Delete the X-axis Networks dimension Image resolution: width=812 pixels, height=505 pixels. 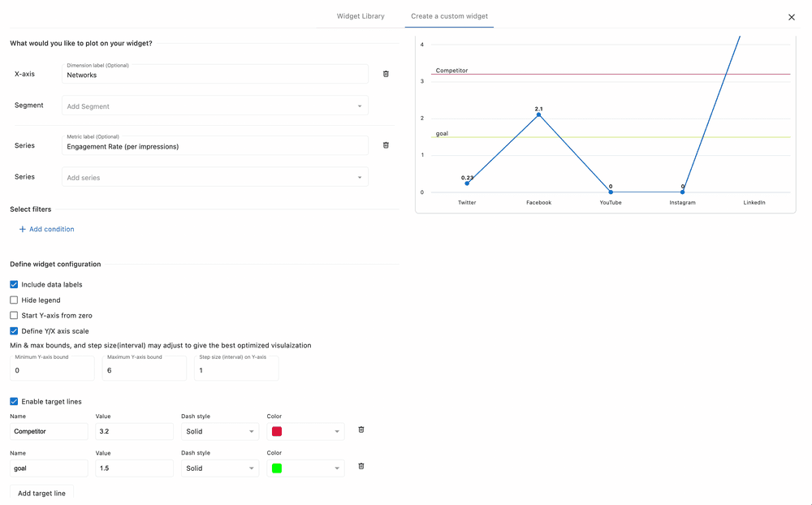coord(386,74)
